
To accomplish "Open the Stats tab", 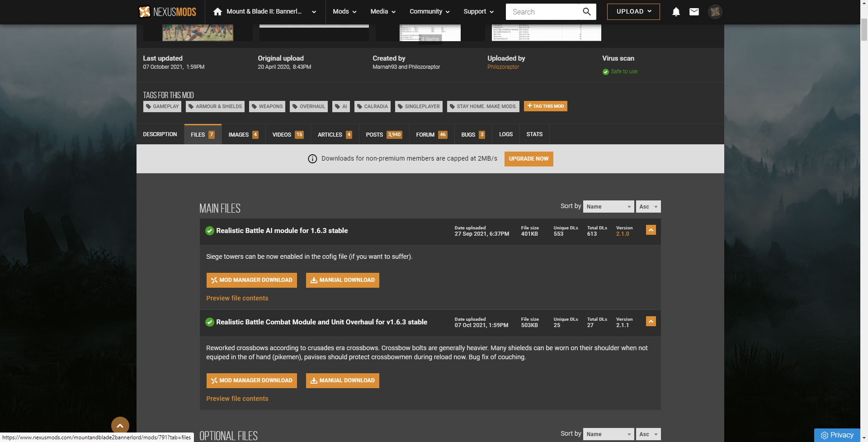I will tap(534, 134).
